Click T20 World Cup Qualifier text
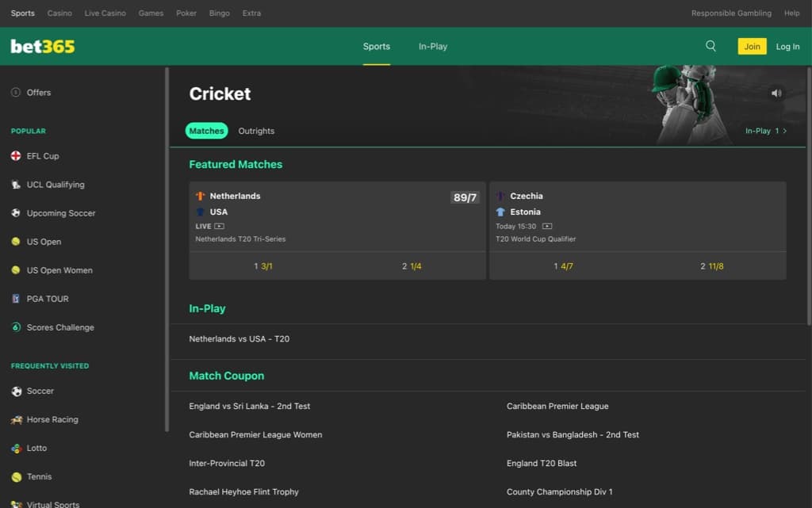Screen dimensions: 812x508 (x=535, y=239)
